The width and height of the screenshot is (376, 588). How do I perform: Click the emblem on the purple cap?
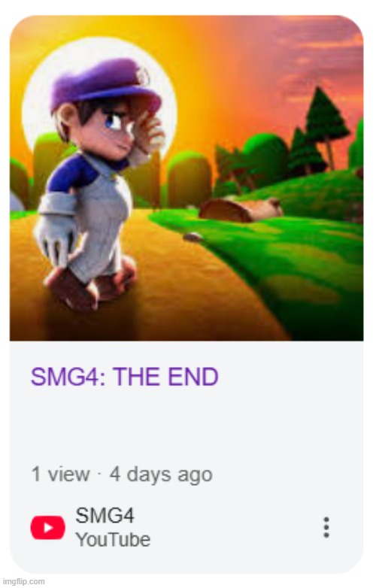click(142, 76)
